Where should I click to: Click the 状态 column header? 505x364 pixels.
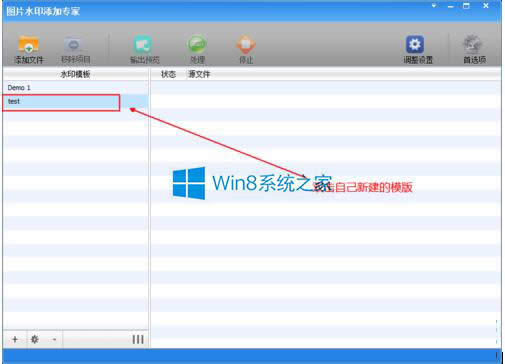point(168,74)
